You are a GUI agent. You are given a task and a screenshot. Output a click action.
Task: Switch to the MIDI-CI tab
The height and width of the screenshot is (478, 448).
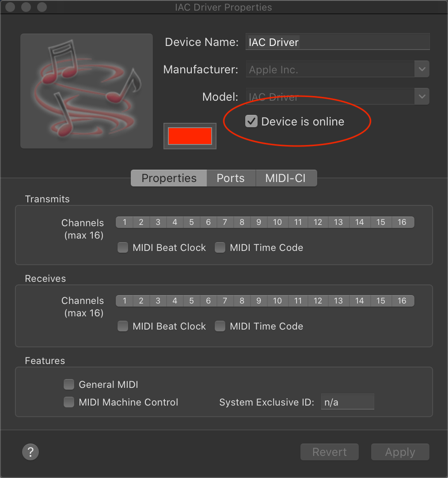pyautogui.click(x=286, y=178)
